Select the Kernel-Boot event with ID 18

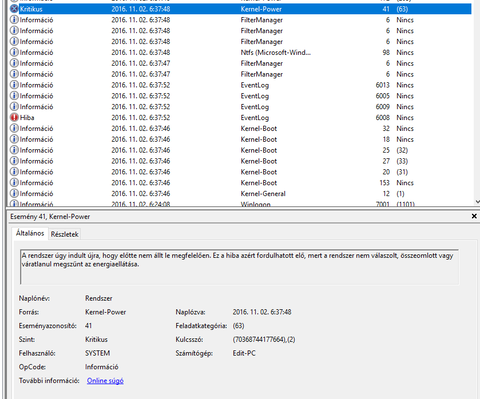240,139
